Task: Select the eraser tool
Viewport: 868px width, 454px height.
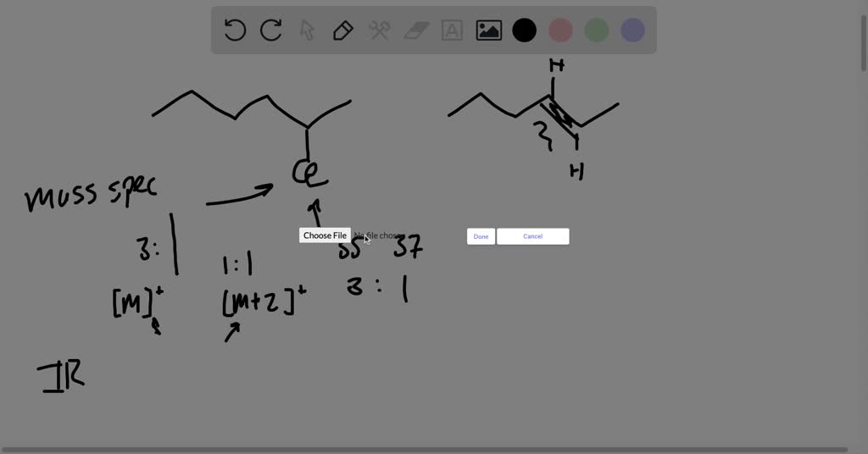Action: click(x=416, y=30)
